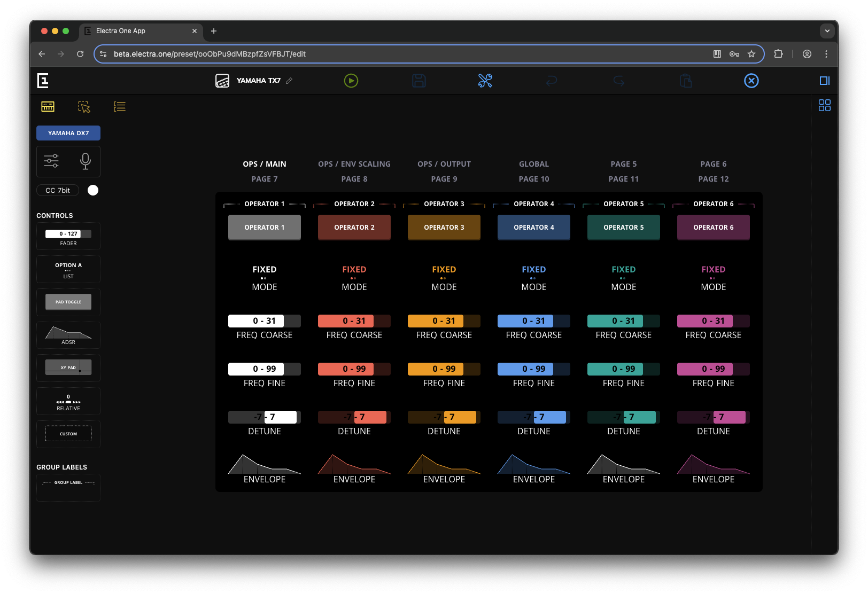Click Operator 2 red FREQ COARSE fader

(x=354, y=321)
